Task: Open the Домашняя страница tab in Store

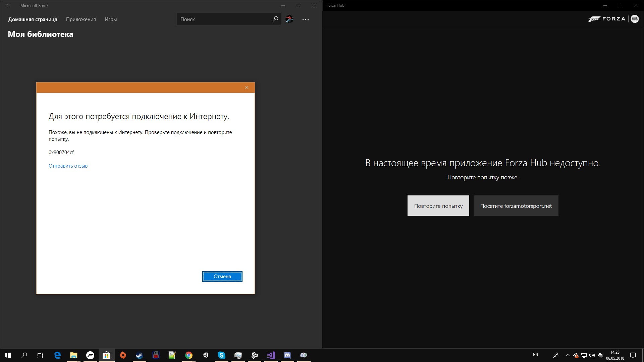Action: tap(33, 19)
